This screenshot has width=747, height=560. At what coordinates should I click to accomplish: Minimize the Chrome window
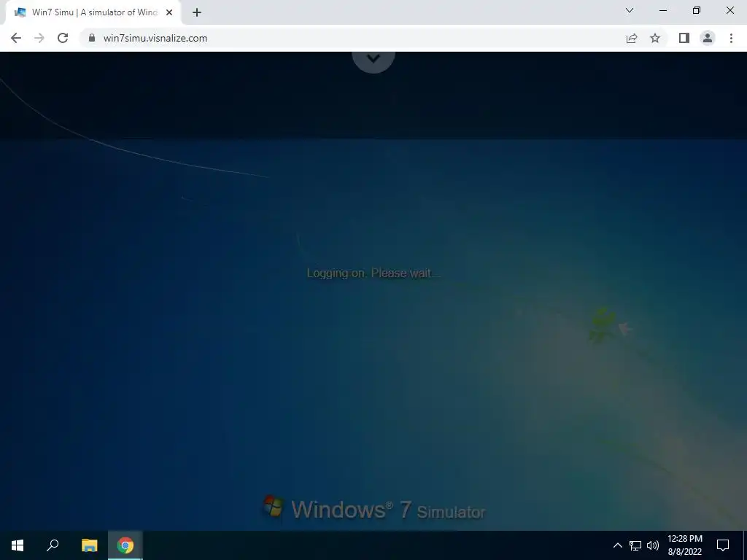click(x=662, y=10)
